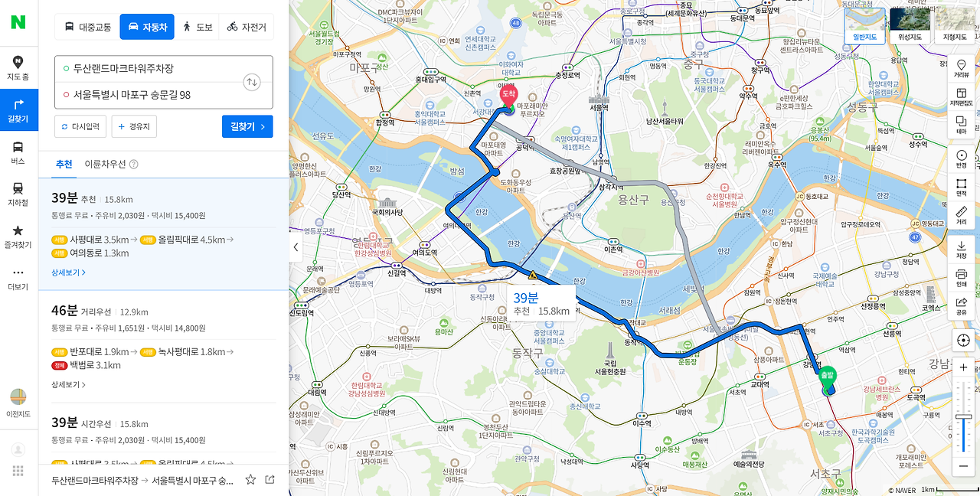Screen dimensions: 980x496
Task: Open the 거리뷰 street view tool
Action: (x=961, y=67)
